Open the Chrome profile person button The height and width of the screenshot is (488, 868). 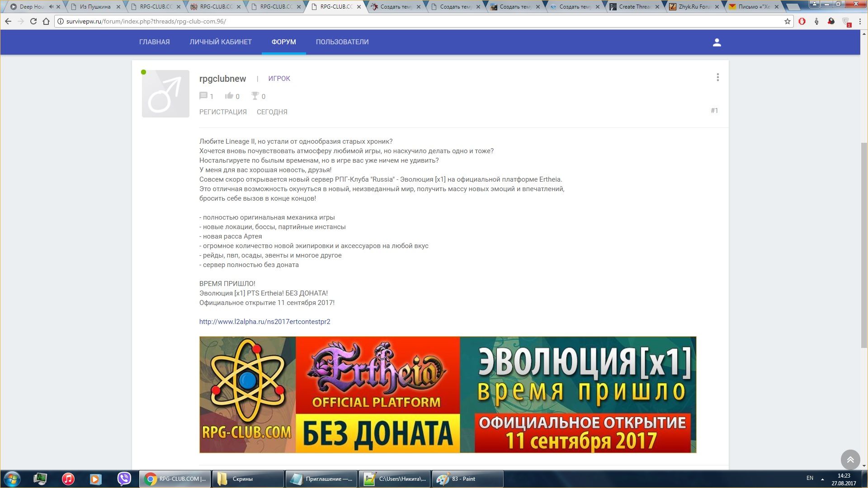pos(814,4)
